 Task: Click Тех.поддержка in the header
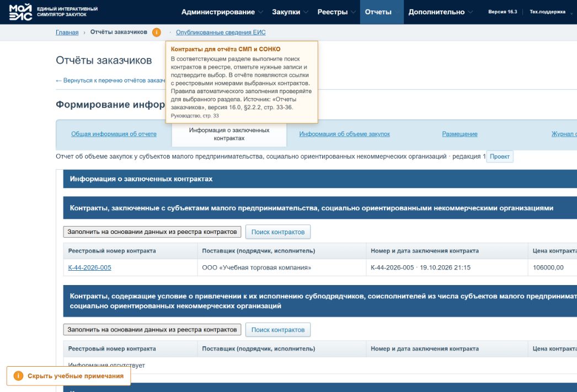547,12
